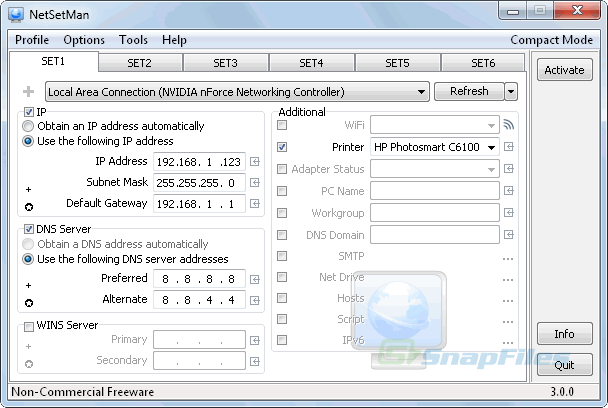The image size is (608, 408).
Task: Open Net Drive settings via its ellipsis
Action: 508,280
